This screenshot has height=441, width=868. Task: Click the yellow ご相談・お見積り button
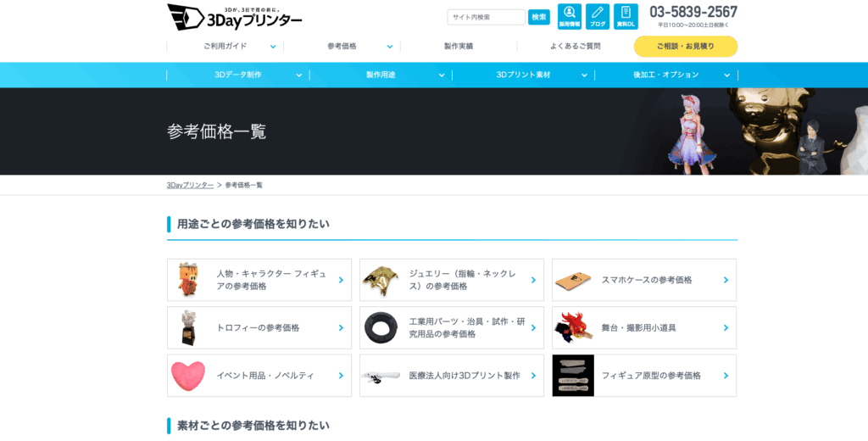(685, 47)
